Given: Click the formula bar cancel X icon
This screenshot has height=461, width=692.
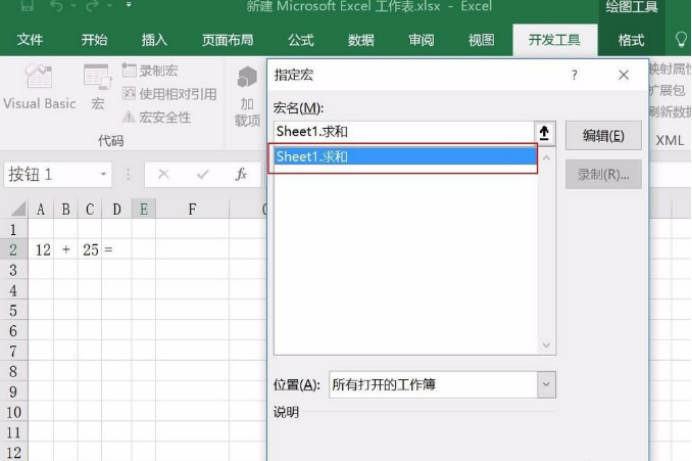Looking at the screenshot, I should tap(164, 174).
